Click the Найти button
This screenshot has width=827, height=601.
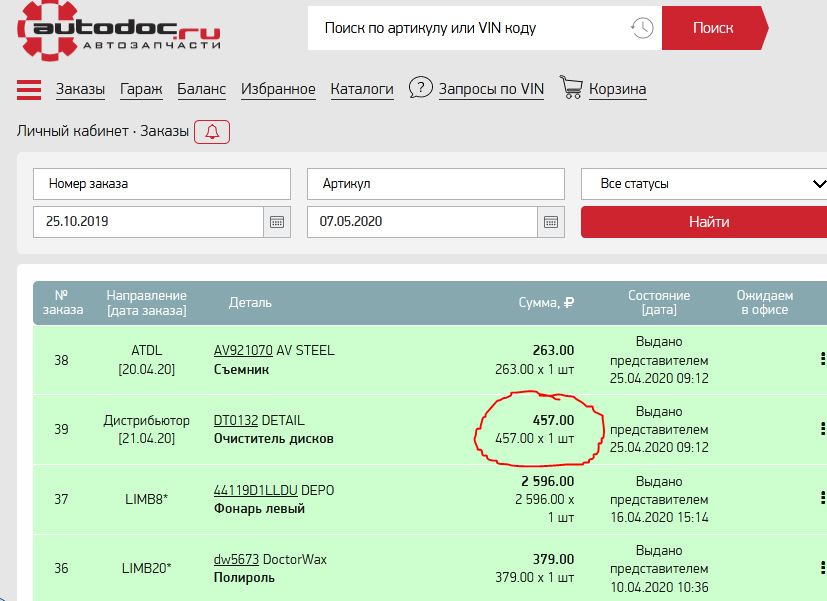pyautogui.click(x=704, y=222)
